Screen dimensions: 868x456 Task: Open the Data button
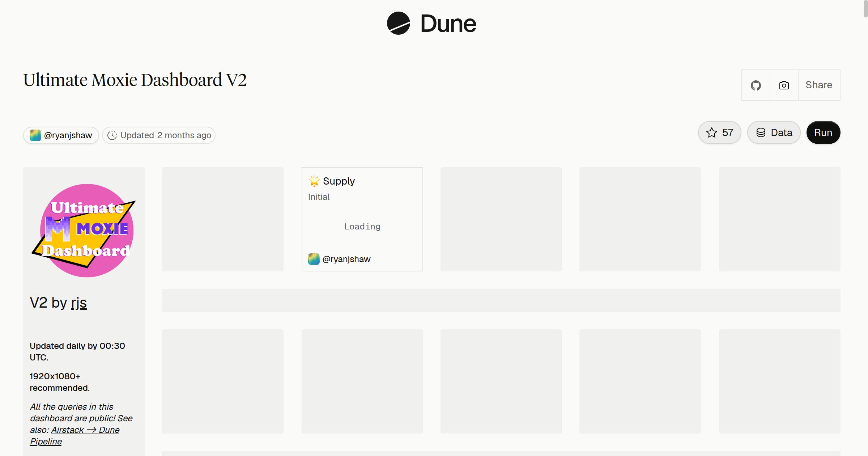[x=774, y=132]
